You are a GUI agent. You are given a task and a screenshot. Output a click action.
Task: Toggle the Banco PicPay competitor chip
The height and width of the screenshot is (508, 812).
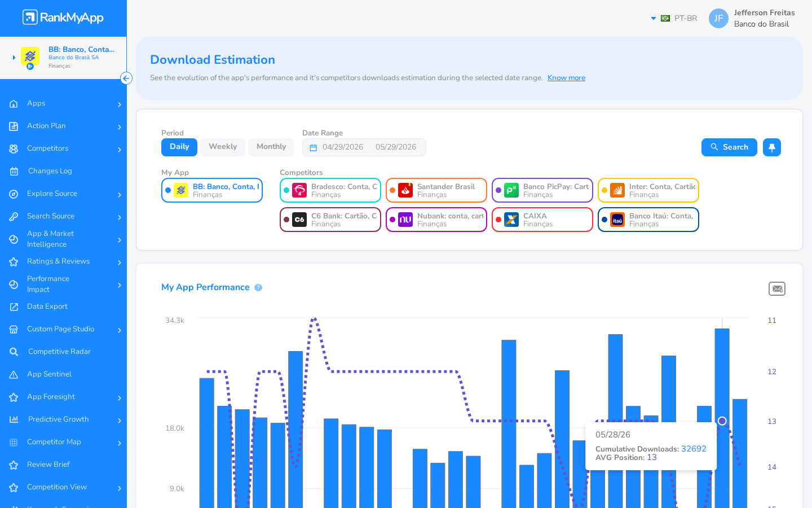click(x=542, y=190)
